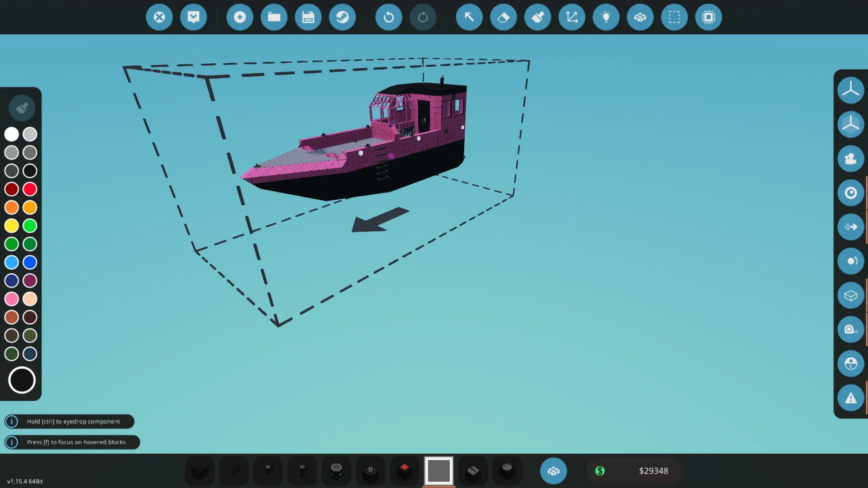Click the $29348 budget display
Screen dimensions: 868x488
pyautogui.click(x=634, y=471)
